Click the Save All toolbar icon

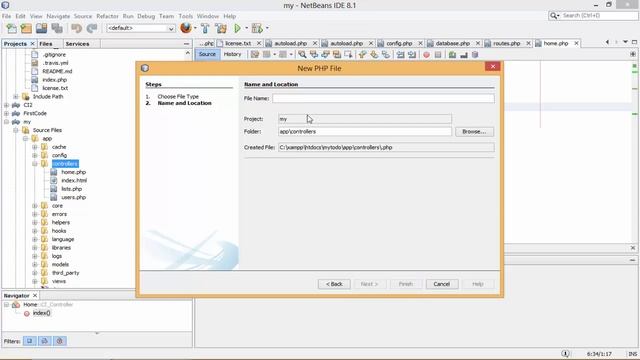pos(57,28)
